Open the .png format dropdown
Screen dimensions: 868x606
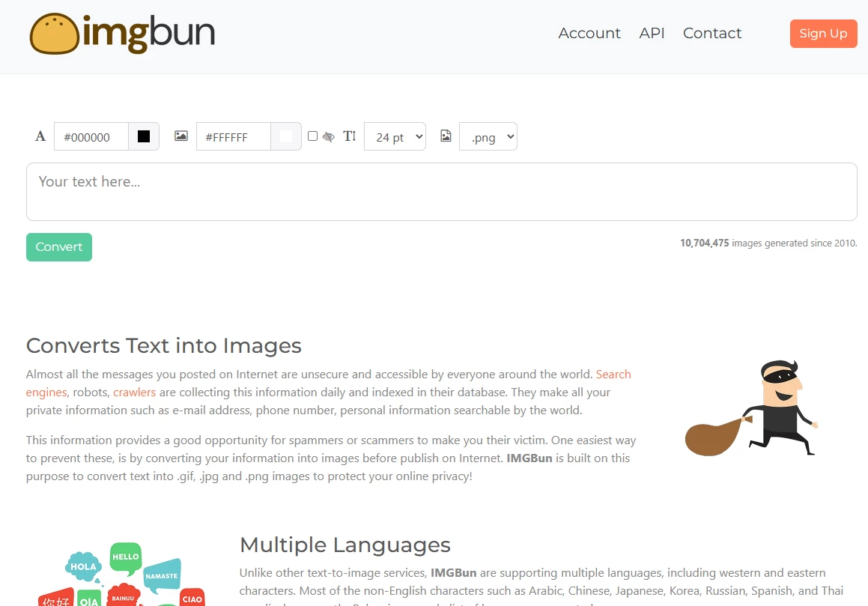[x=488, y=137]
